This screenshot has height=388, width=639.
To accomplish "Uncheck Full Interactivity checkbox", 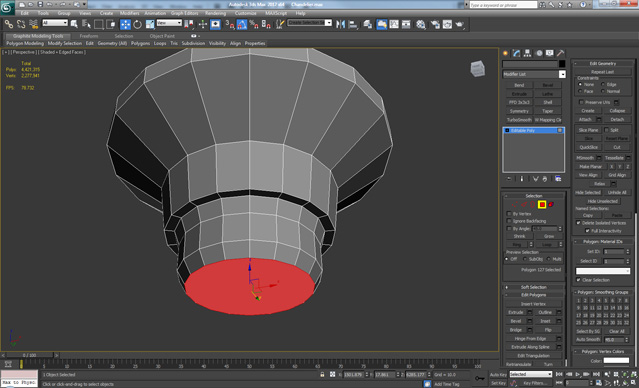I will point(587,231).
